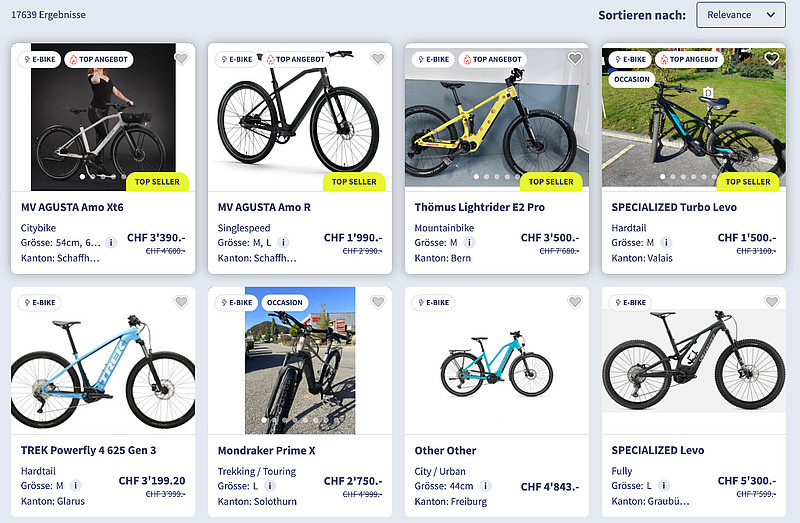The width and height of the screenshot is (800, 523).
Task: Open size info for SPECIALIZED Turbo Levo
Action: 665,242
